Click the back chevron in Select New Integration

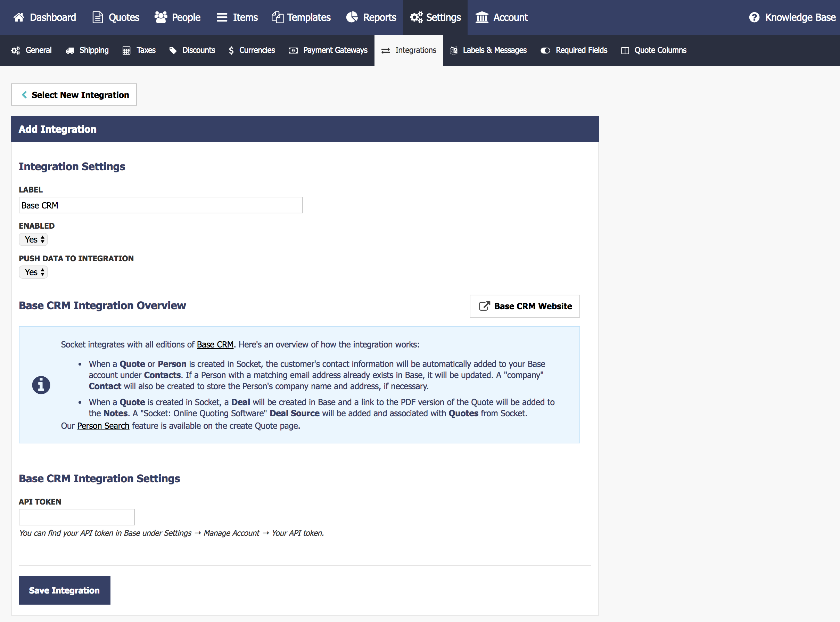tap(24, 95)
